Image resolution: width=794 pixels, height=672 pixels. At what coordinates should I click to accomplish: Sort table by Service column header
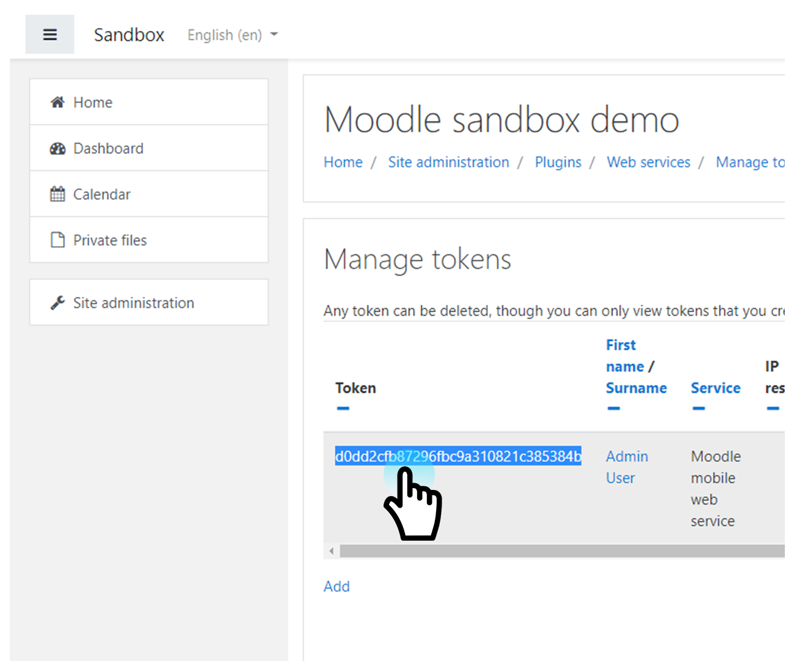(715, 388)
